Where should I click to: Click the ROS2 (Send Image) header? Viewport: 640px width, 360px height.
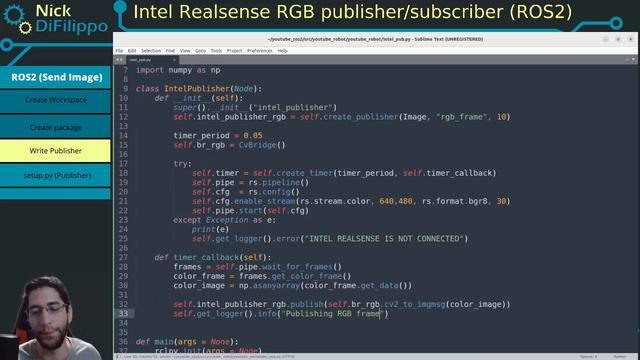tap(56, 77)
